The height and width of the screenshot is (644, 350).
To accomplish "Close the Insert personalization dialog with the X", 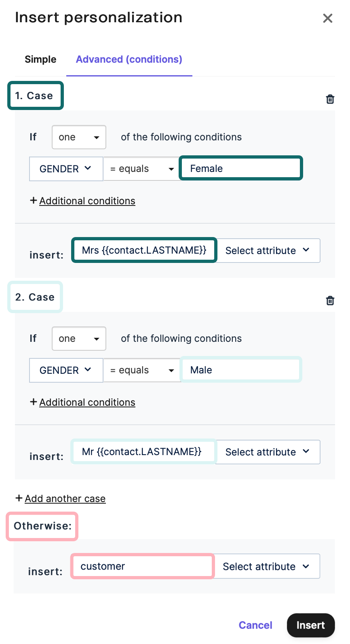I will [327, 18].
